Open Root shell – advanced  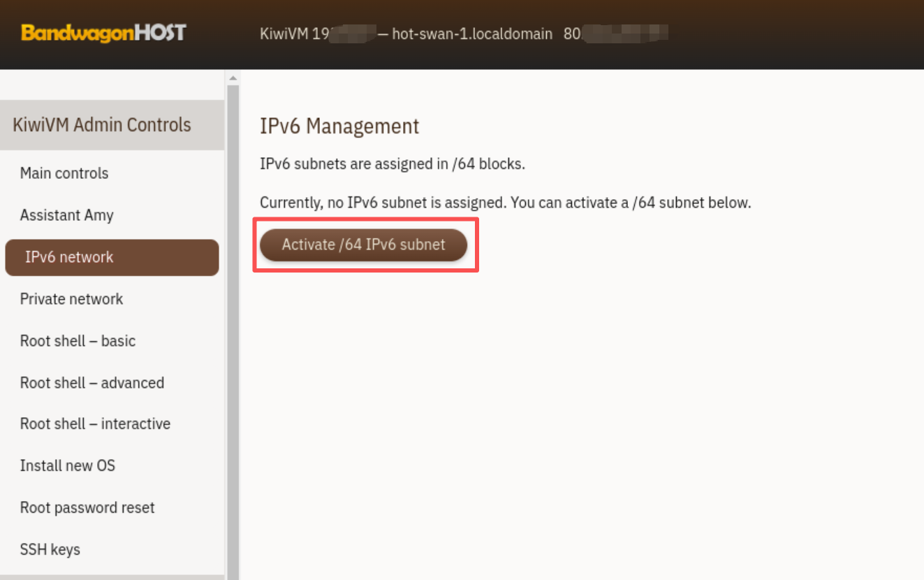point(91,383)
